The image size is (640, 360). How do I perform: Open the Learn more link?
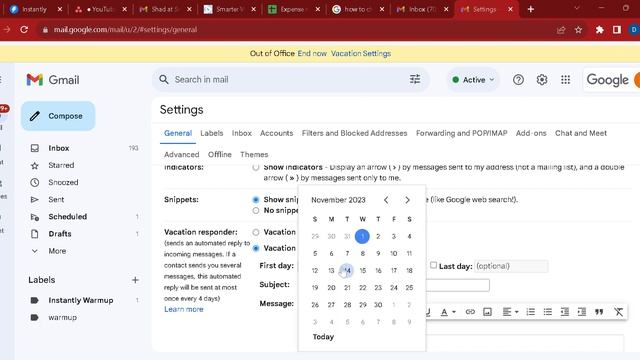click(x=184, y=309)
